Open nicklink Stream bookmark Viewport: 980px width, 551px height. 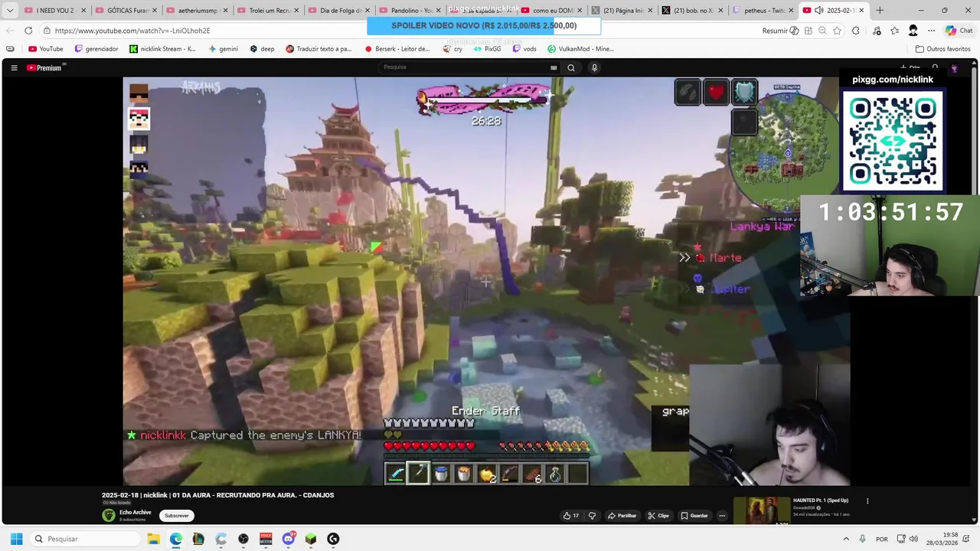click(x=162, y=49)
